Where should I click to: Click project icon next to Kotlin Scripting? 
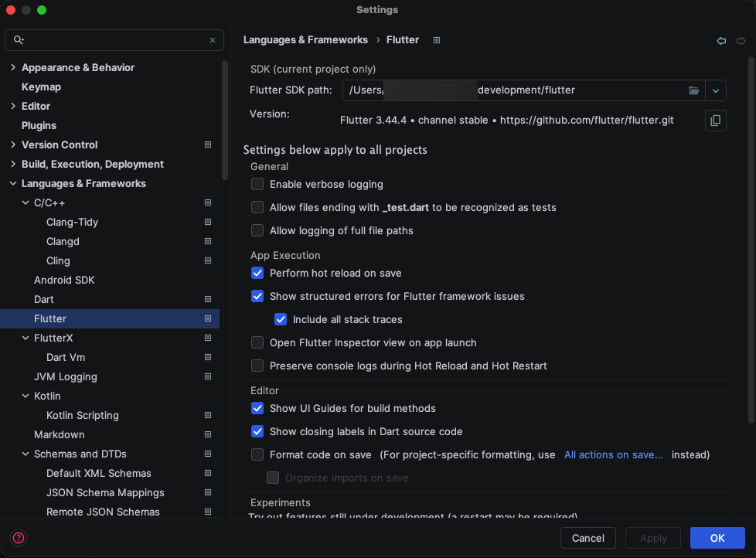(208, 415)
